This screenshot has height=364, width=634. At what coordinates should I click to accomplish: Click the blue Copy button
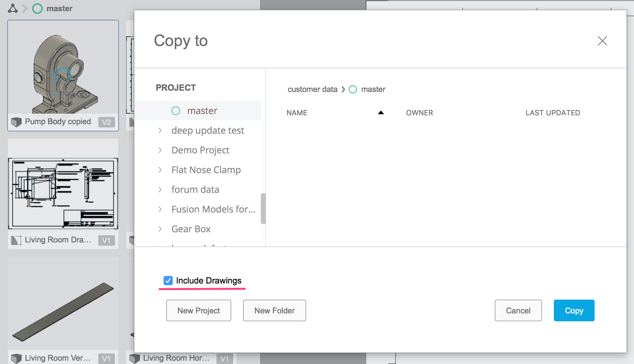(574, 310)
